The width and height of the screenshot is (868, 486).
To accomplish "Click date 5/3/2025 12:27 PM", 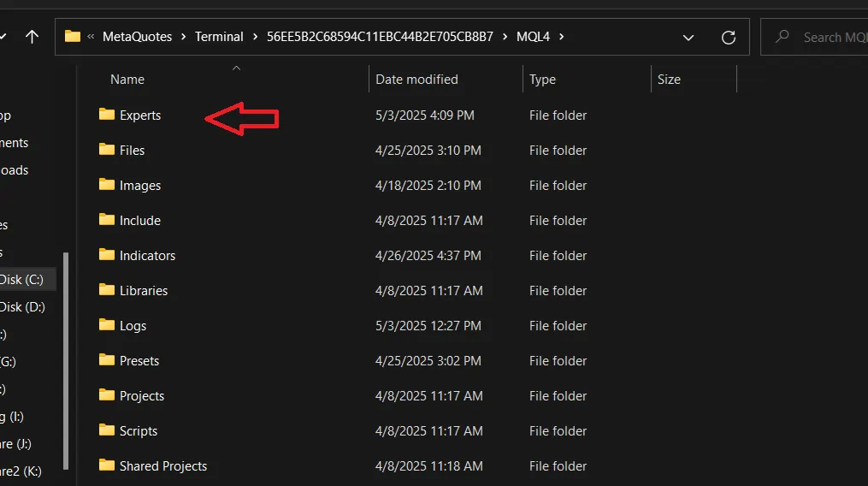I will tap(428, 326).
